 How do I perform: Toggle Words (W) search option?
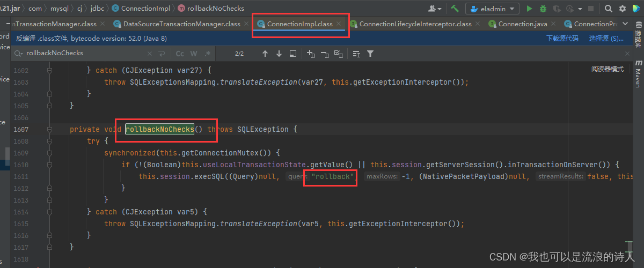coord(194,54)
